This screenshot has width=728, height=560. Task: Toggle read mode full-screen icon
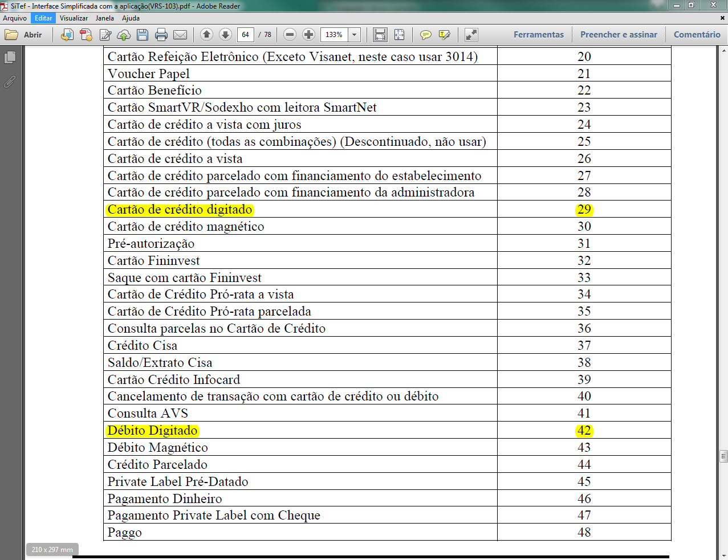[x=471, y=35]
